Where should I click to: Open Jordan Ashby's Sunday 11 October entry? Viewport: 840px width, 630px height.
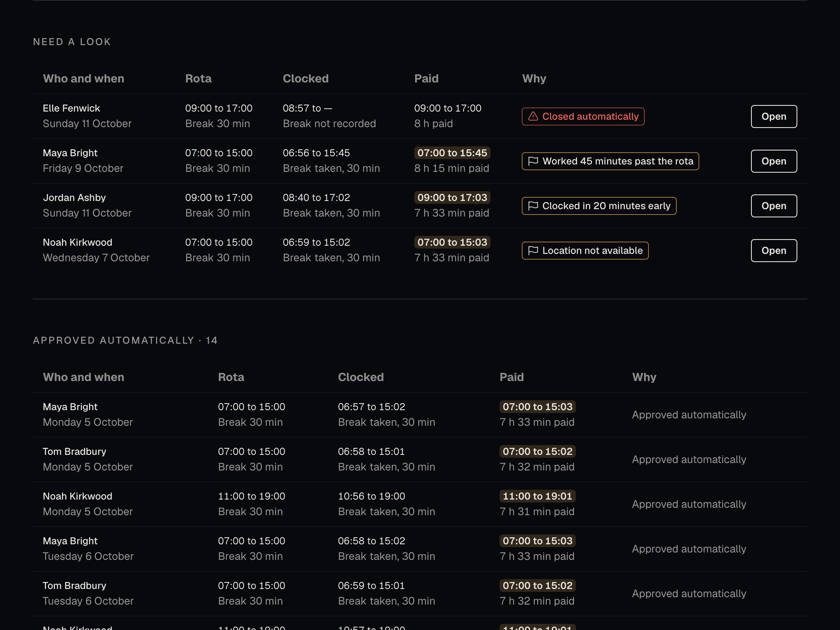coord(774,206)
